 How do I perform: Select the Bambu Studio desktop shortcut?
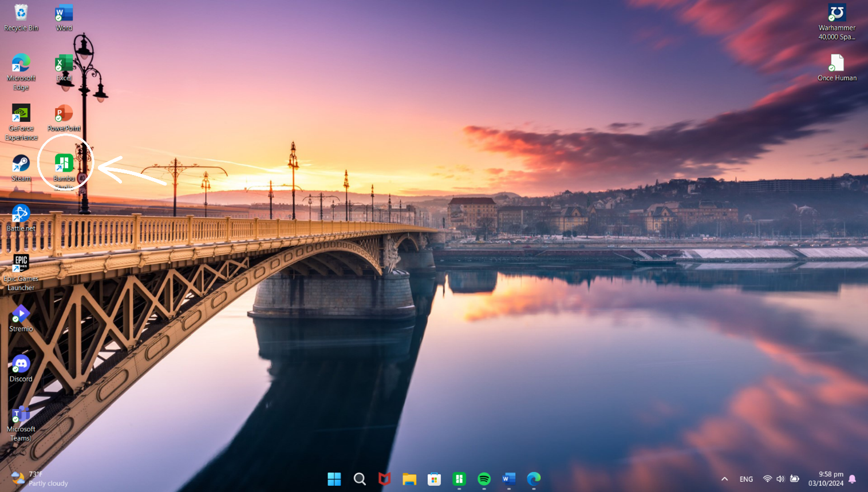pyautogui.click(x=64, y=164)
